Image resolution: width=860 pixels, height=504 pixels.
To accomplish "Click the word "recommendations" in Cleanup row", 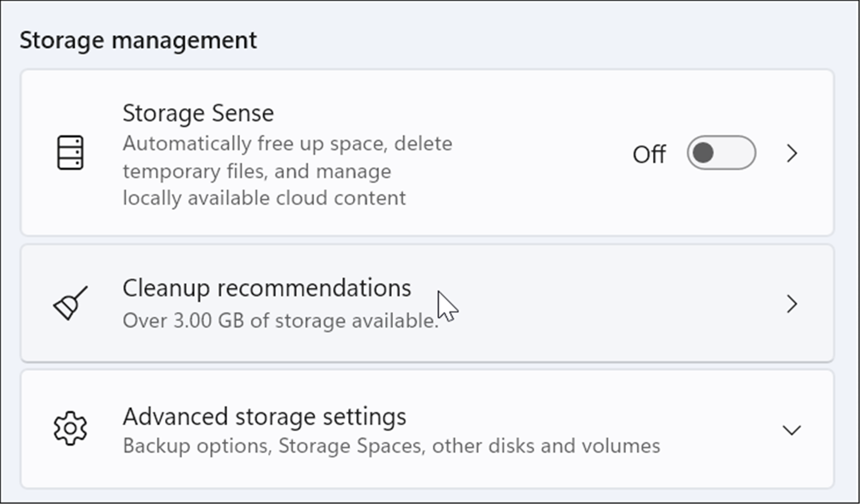I will click(x=314, y=288).
